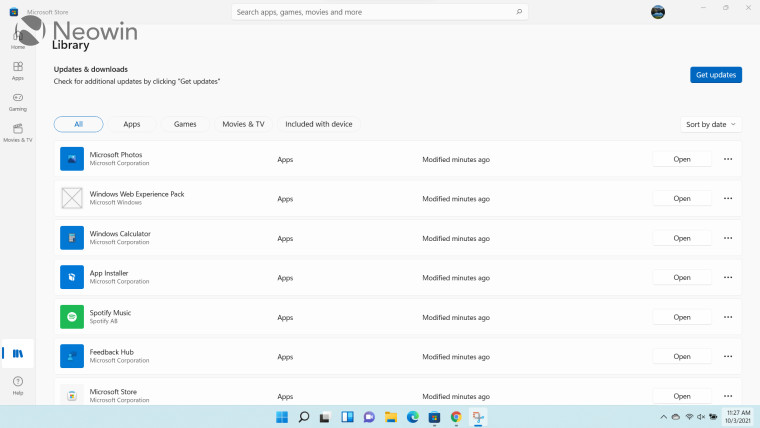Open more options for Spotify Music
Image resolution: width=760 pixels, height=428 pixels.
[728, 317]
